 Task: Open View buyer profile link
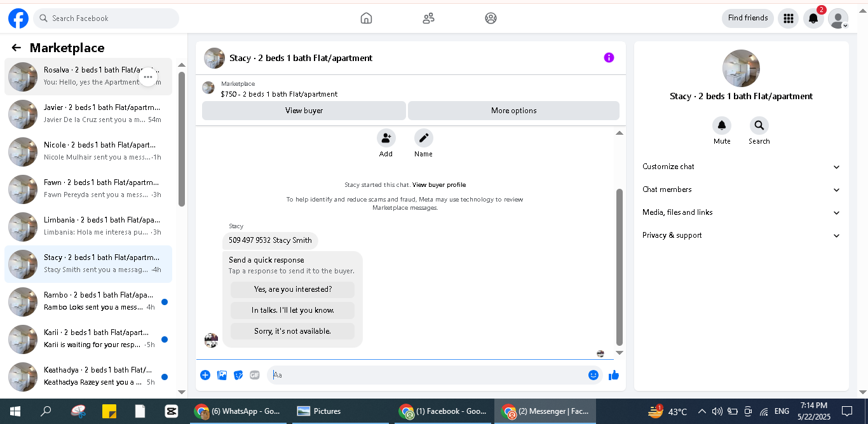pyautogui.click(x=439, y=185)
